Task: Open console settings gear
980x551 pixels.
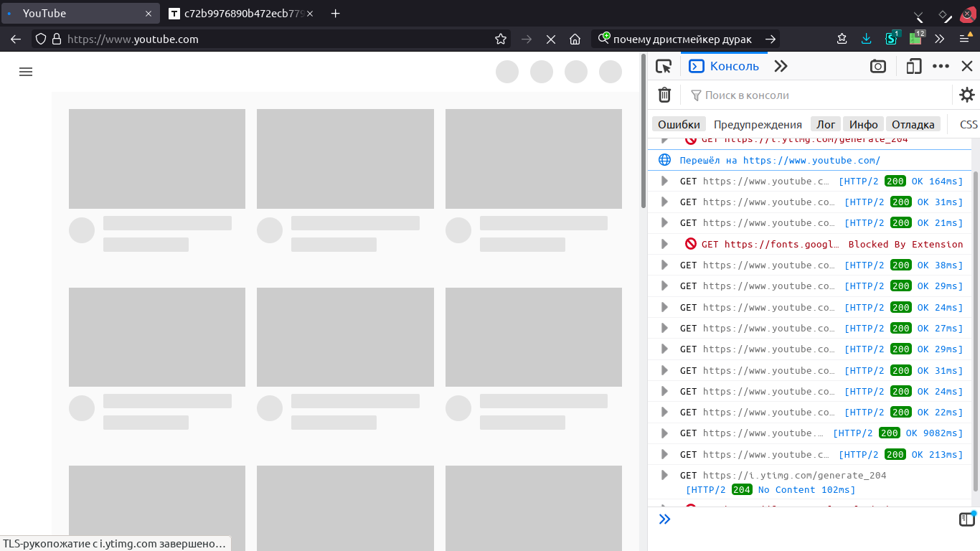Action: click(967, 95)
